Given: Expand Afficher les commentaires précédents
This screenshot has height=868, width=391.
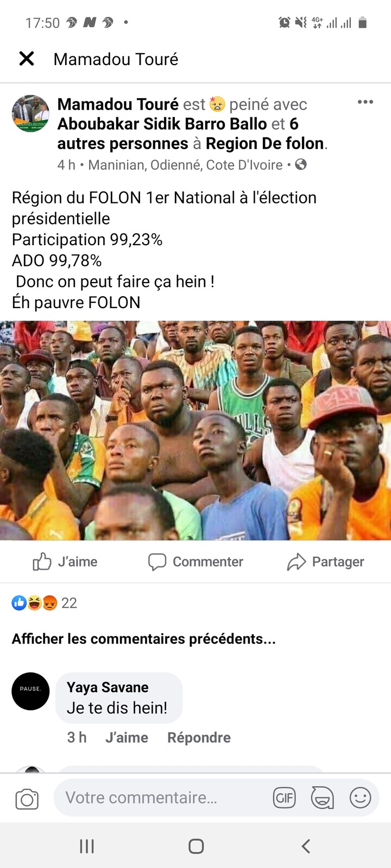Looking at the screenshot, I should [144, 639].
